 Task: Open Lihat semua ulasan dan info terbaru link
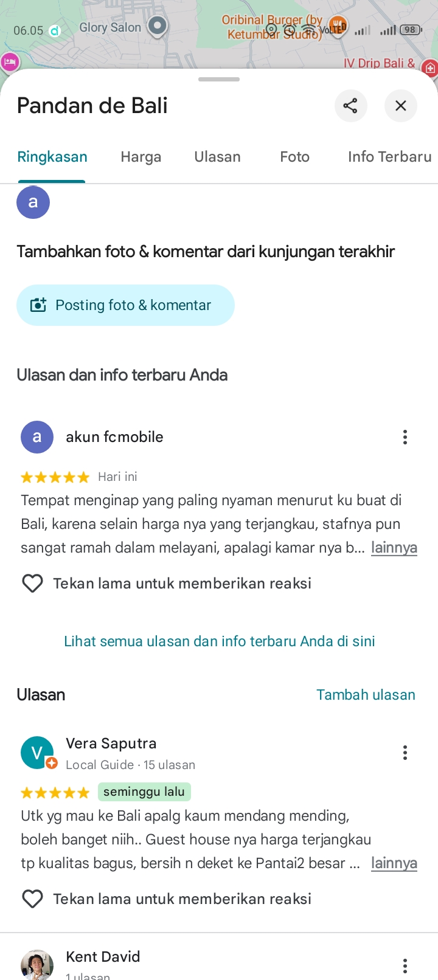click(x=220, y=641)
